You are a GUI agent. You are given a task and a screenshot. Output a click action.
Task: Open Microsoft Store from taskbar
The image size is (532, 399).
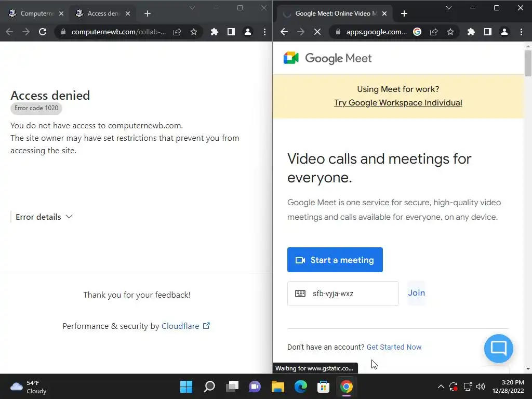(323, 387)
